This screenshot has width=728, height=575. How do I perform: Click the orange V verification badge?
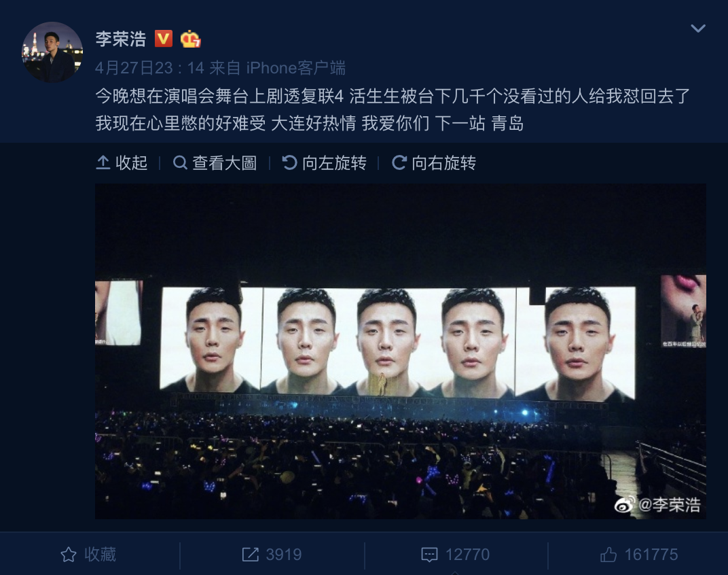tap(164, 39)
